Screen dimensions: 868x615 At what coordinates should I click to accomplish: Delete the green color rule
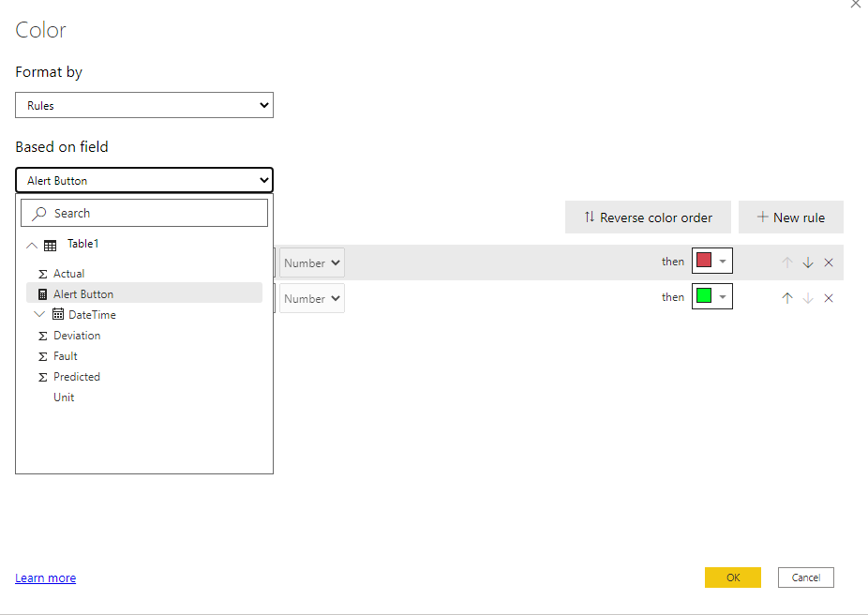[x=828, y=298]
